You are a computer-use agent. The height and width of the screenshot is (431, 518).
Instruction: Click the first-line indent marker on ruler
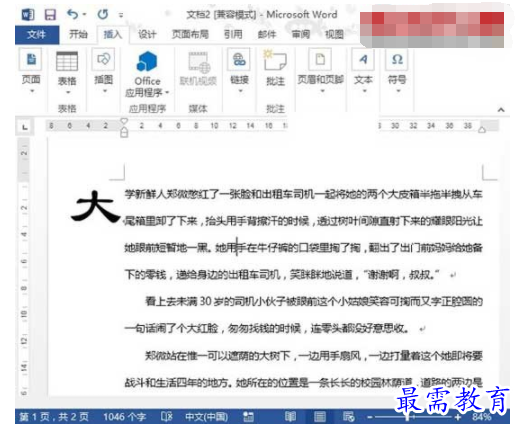pyautogui.click(x=124, y=121)
